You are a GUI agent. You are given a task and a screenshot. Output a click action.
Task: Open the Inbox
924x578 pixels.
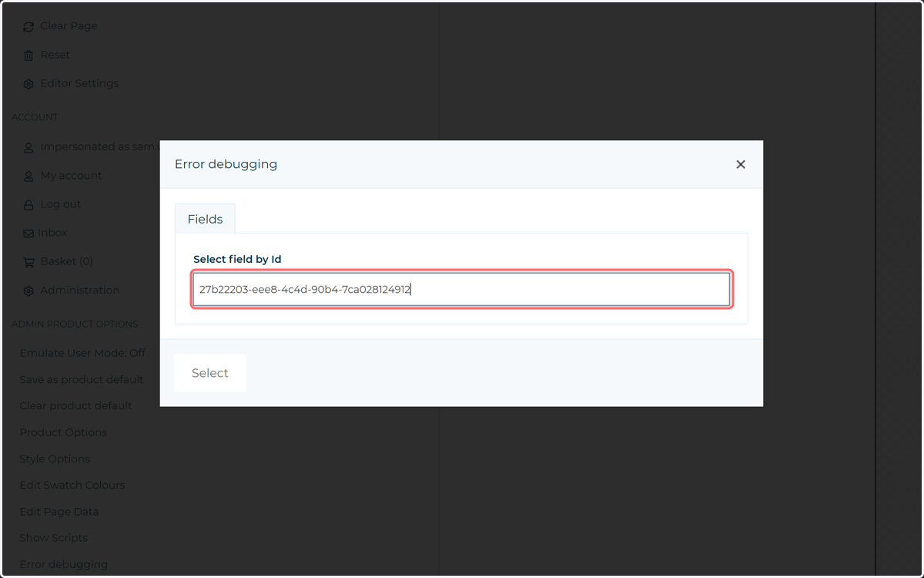[52, 233]
